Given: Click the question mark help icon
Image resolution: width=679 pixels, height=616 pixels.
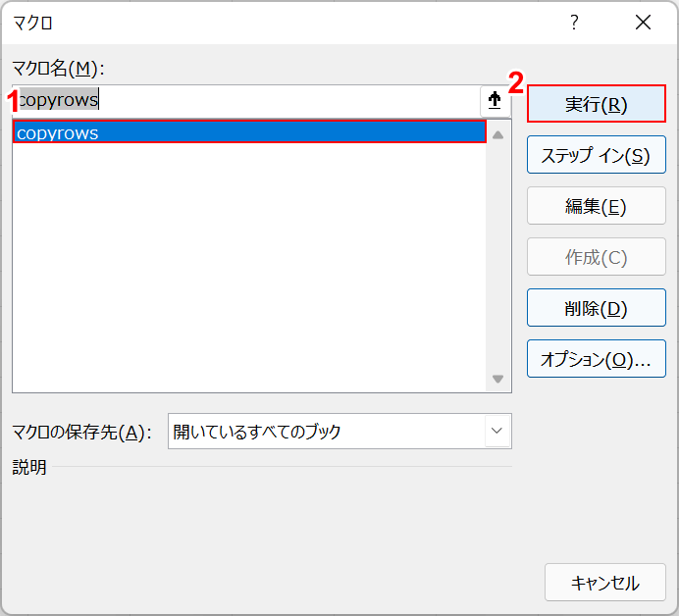Looking at the screenshot, I should pyautogui.click(x=575, y=23).
